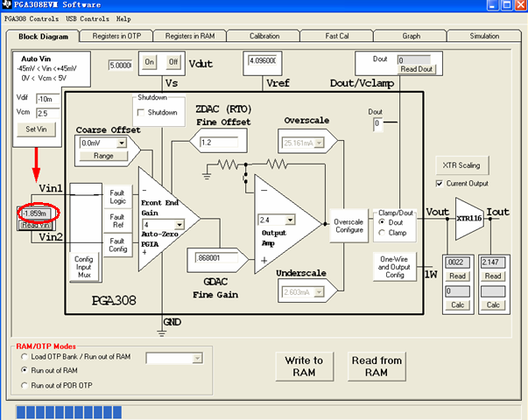
Task: Expand the Output Amp gain dropdown
Action: tap(290, 220)
